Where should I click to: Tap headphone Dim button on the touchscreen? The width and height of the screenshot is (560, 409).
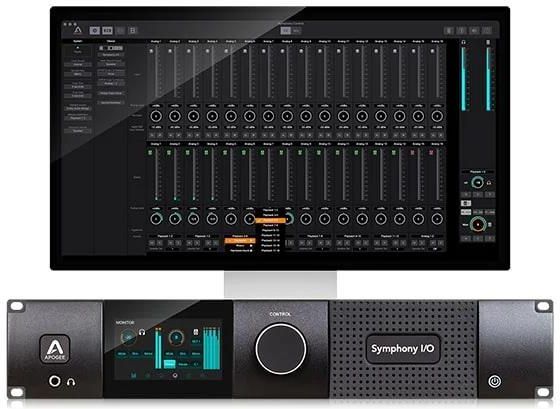pyautogui.click(x=135, y=354)
